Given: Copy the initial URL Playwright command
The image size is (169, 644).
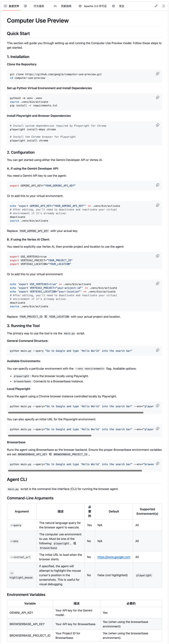Looking at the screenshot, I should click(x=158, y=429).
